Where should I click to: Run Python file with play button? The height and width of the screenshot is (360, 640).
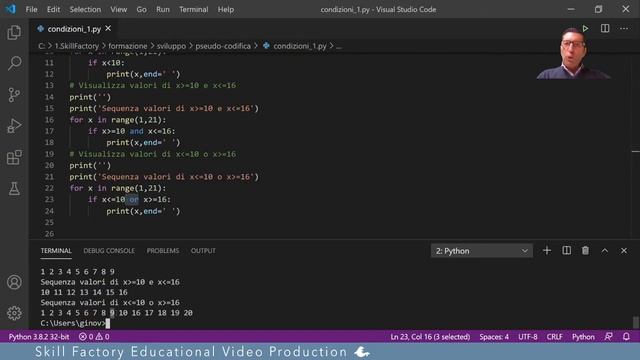click(585, 29)
